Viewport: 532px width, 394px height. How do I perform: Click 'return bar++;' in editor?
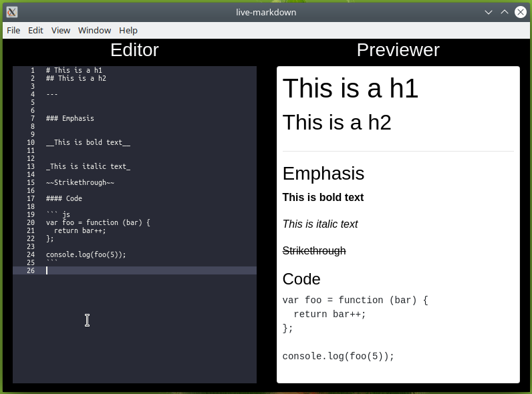point(80,230)
